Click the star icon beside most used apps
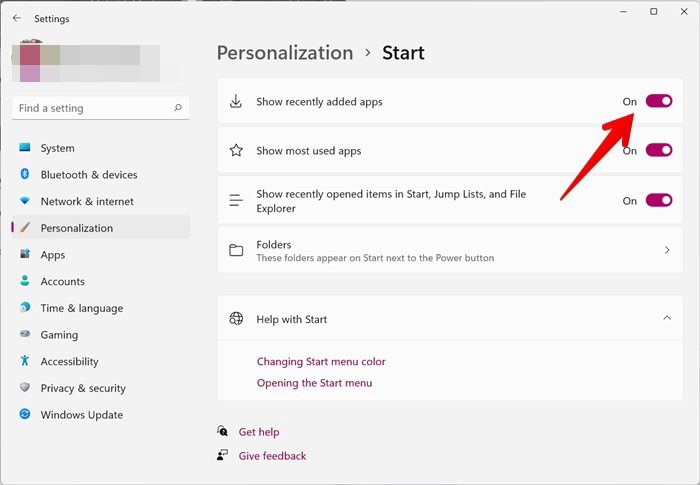This screenshot has width=700, height=485. tap(236, 150)
